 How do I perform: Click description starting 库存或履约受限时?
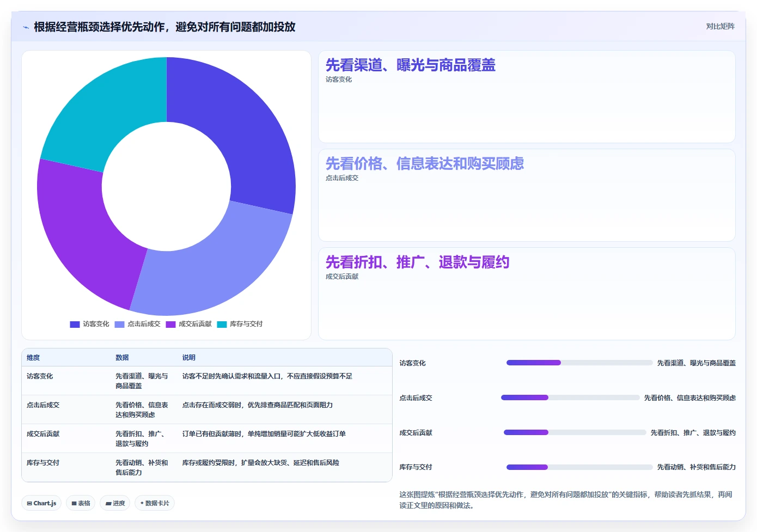pos(260,463)
